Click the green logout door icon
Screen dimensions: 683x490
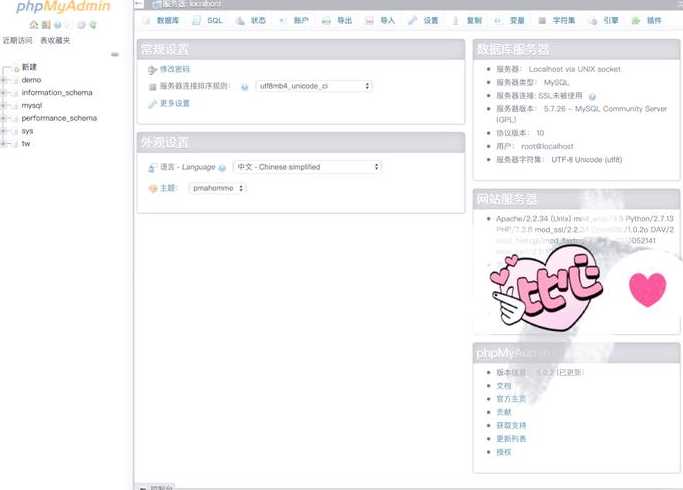pyautogui.click(x=46, y=25)
